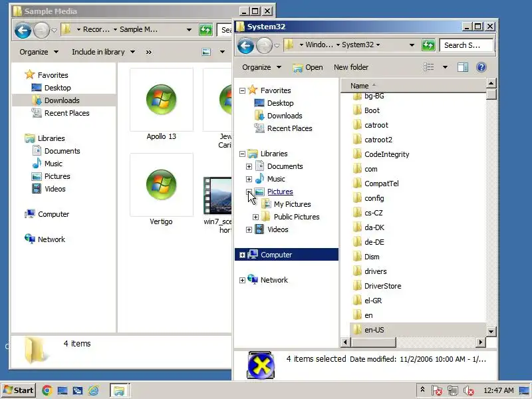Viewport: 532px width, 399px height.
Task: Click New folder in System32 toolbar
Action: point(351,67)
